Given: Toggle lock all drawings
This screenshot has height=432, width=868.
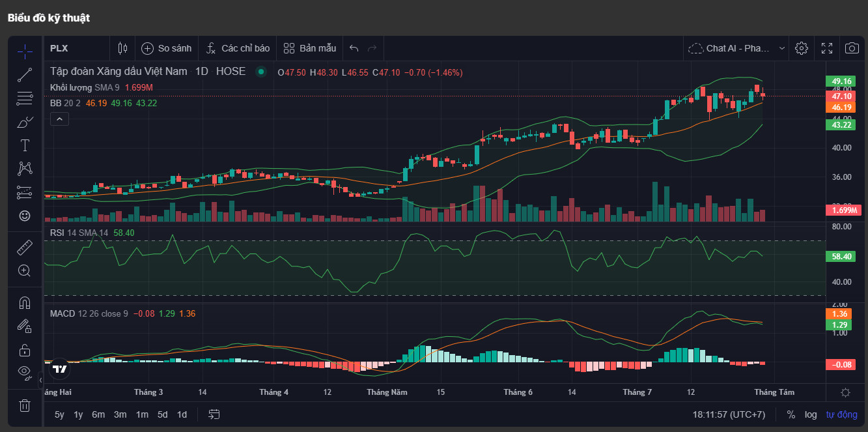Looking at the screenshot, I should tap(25, 350).
